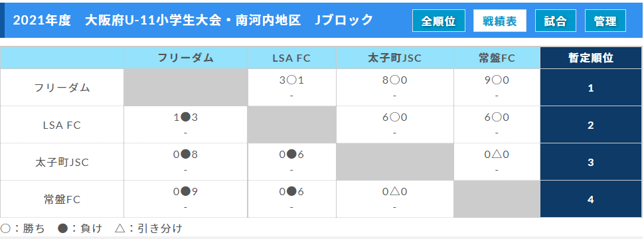Open 太子町JSC's 0△0 draw against 常盤FC
The width and height of the screenshot is (644, 239).
click(x=497, y=155)
